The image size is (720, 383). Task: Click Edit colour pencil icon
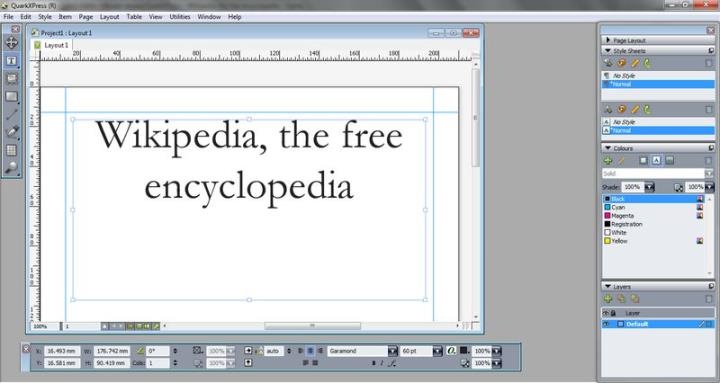click(x=621, y=160)
